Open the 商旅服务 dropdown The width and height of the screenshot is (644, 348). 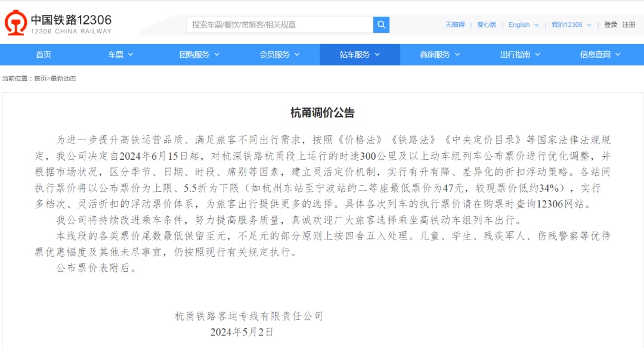[x=439, y=54]
